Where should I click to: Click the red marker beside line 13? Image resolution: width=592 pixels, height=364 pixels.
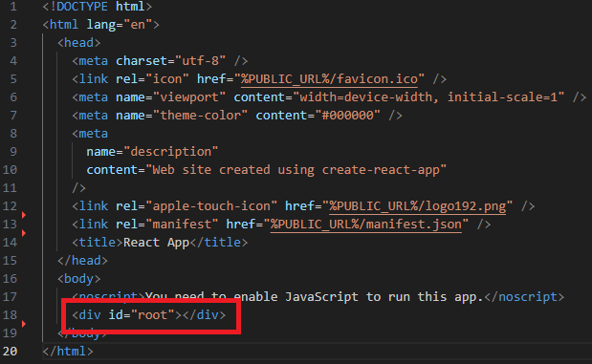24,215
